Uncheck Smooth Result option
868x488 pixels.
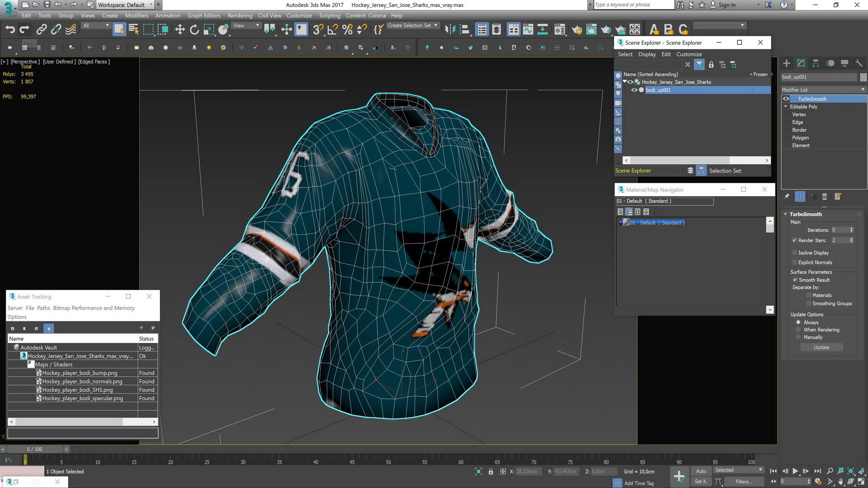tap(794, 280)
